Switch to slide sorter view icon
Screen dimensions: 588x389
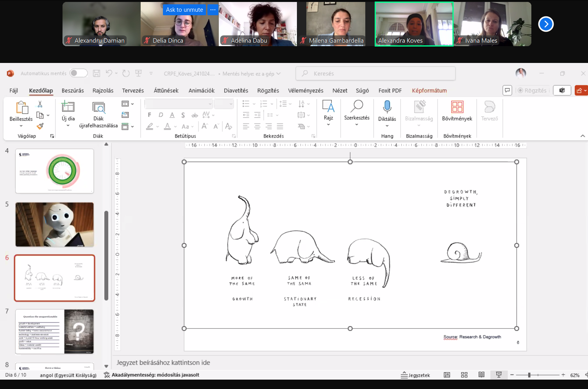pos(464,375)
